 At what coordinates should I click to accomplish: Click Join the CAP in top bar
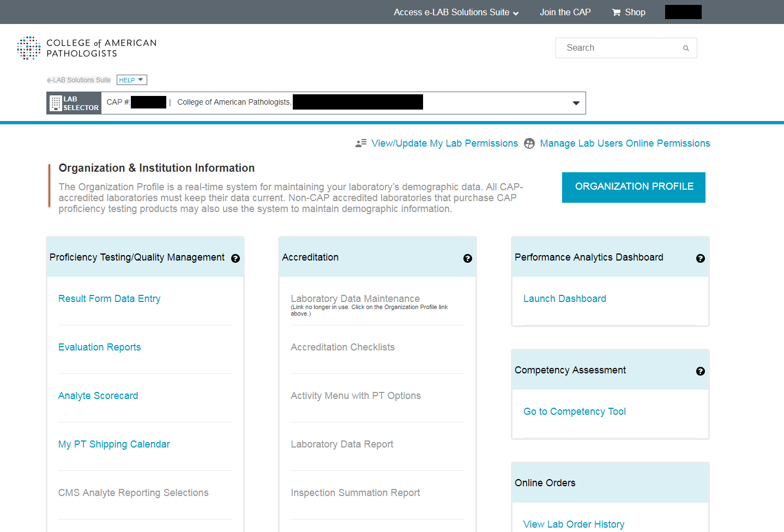pos(565,12)
